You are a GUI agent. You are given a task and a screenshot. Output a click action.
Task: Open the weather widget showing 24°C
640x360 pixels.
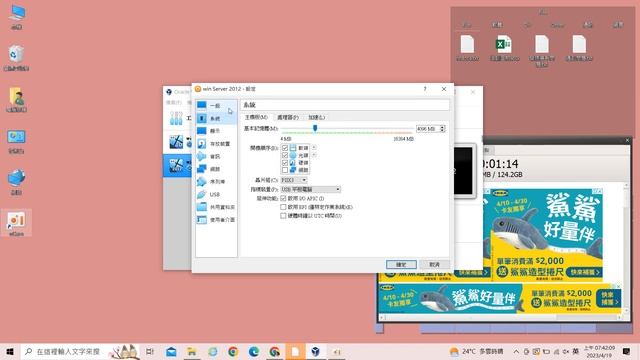(476, 351)
